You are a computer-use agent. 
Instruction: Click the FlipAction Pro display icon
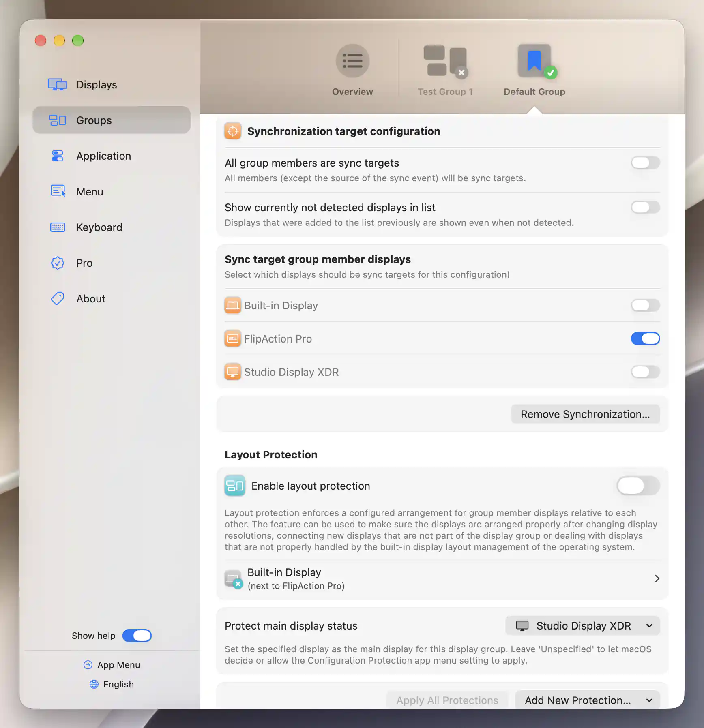point(233,338)
